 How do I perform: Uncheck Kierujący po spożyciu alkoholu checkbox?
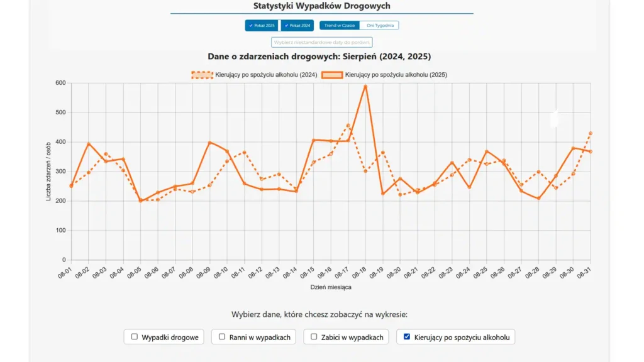click(407, 337)
